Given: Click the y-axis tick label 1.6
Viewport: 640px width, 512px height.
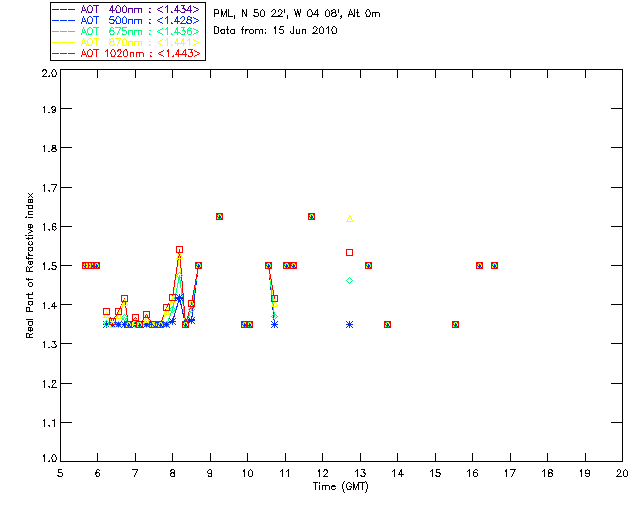Looking at the screenshot, I should click(49, 227).
